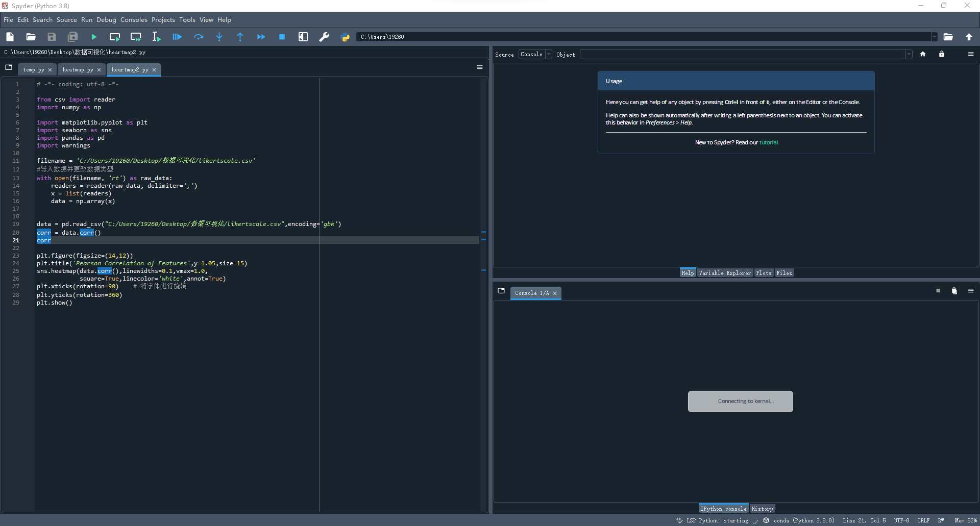Toggle Help pane lock icon
Screen dimensions: 980x526
click(942, 54)
